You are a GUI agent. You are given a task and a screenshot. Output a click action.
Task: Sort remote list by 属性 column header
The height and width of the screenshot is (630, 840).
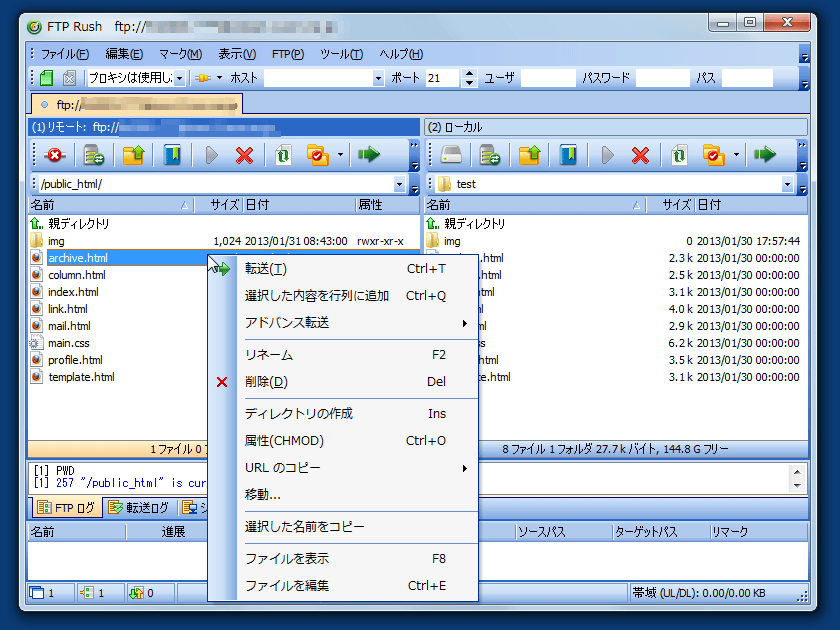coord(387,205)
